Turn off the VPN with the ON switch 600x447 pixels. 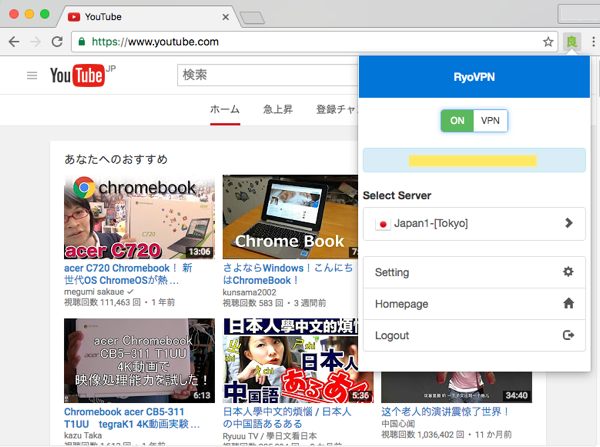457,121
